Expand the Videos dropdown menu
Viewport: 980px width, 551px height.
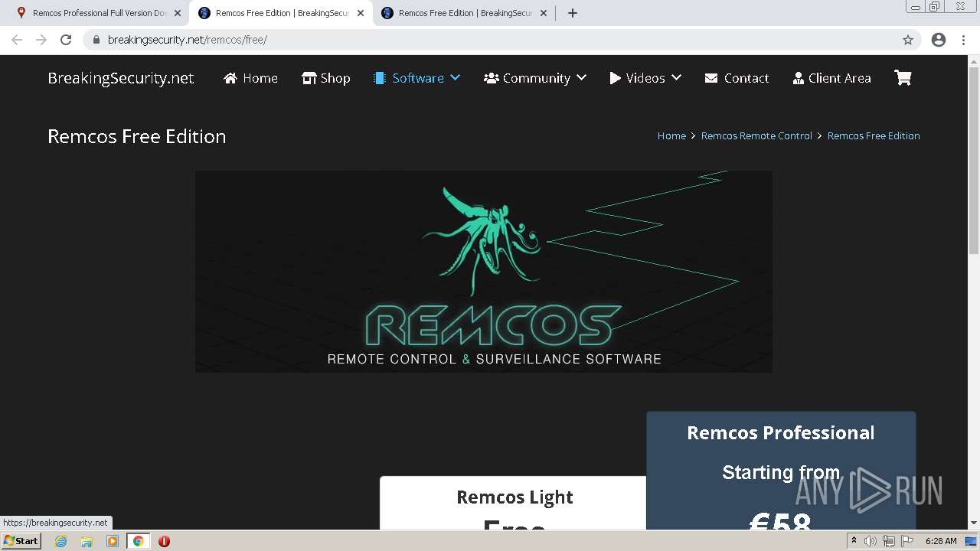coord(645,78)
